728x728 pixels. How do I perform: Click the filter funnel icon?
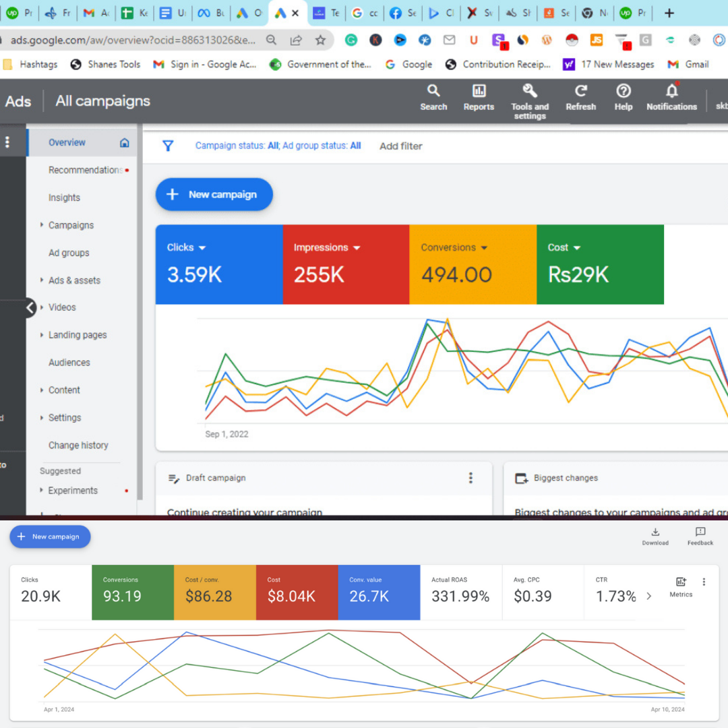[x=168, y=146]
